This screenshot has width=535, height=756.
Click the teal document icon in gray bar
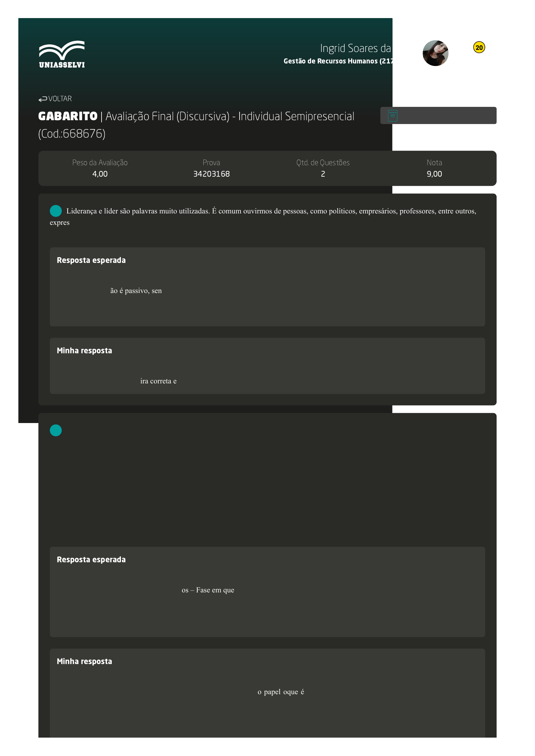pyautogui.click(x=392, y=115)
